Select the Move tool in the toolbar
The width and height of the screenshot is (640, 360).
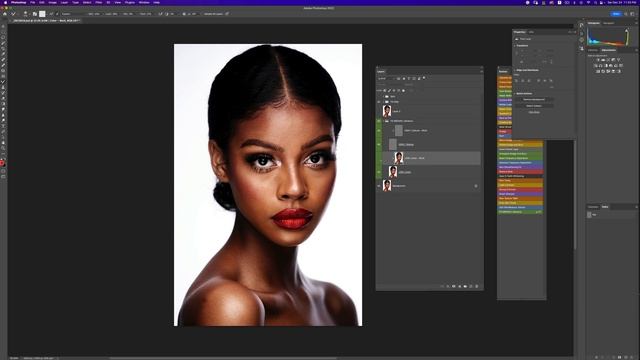click(x=3, y=26)
